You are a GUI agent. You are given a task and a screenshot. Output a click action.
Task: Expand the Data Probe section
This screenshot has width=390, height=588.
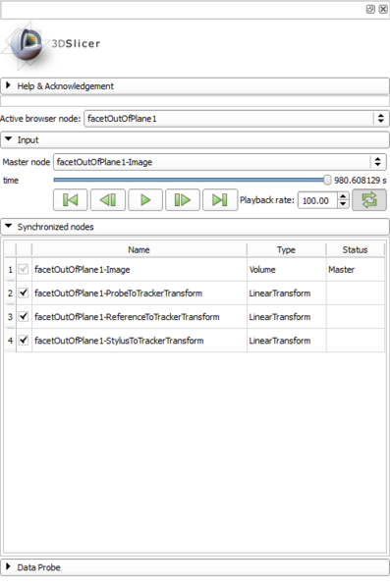(195, 567)
